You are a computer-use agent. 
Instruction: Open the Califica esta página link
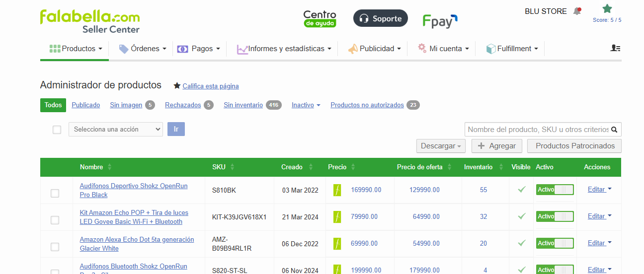pyautogui.click(x=211, y=86)
